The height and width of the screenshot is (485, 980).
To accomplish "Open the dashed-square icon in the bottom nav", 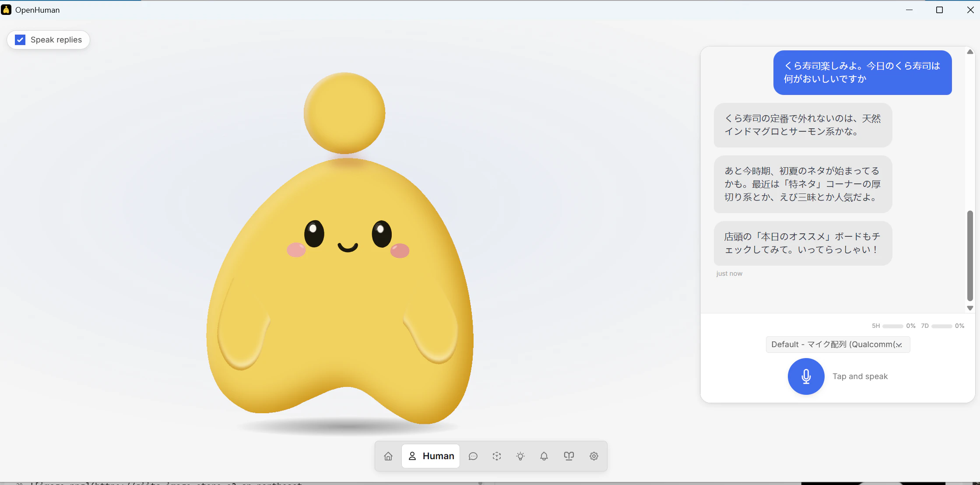I will (497, 456).
